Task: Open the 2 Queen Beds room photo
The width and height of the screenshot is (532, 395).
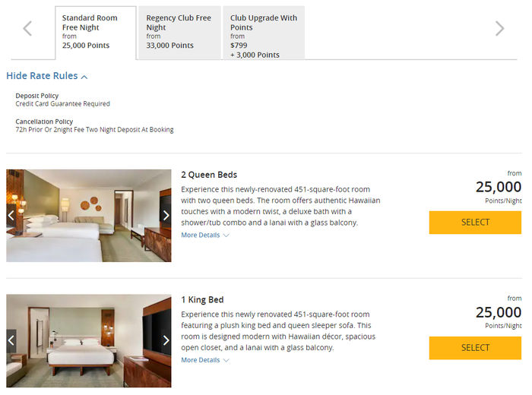Action: (x=89, y=216)
